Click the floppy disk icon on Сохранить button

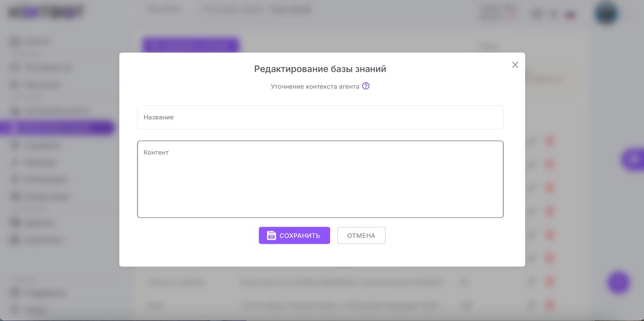click(x=271, y=235)
